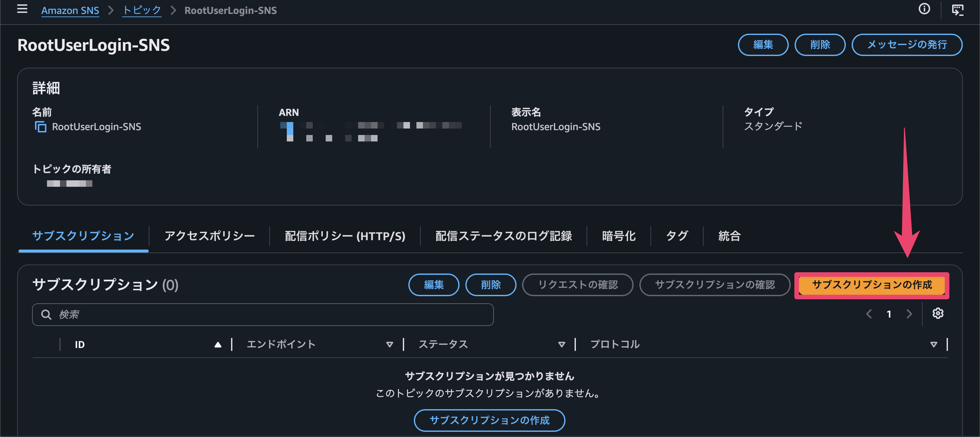The width and height of the screenshot is (980, 437).
Task: Sort by プロトコル column arrow
Action: point(933,345)
